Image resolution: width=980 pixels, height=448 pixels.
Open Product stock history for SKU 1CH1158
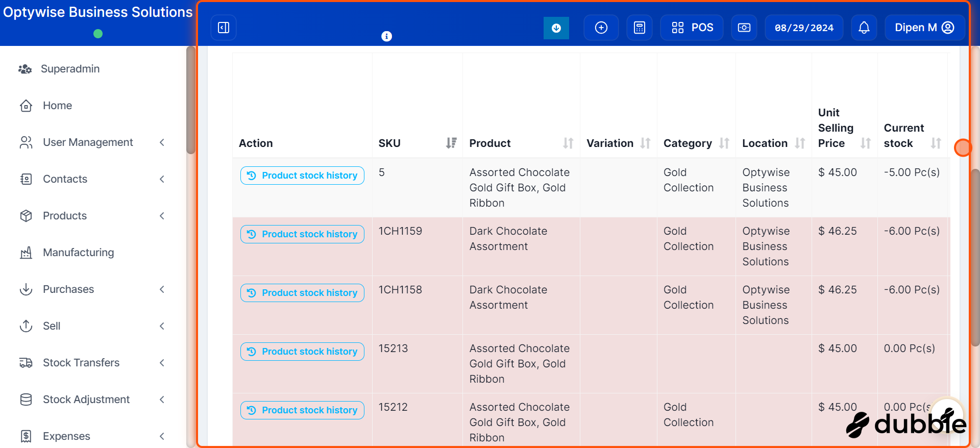tap(302, 293)
